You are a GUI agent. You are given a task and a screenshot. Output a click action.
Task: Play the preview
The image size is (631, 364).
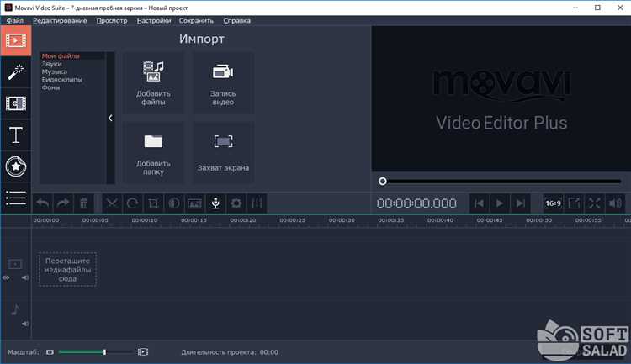pos(500,203)
